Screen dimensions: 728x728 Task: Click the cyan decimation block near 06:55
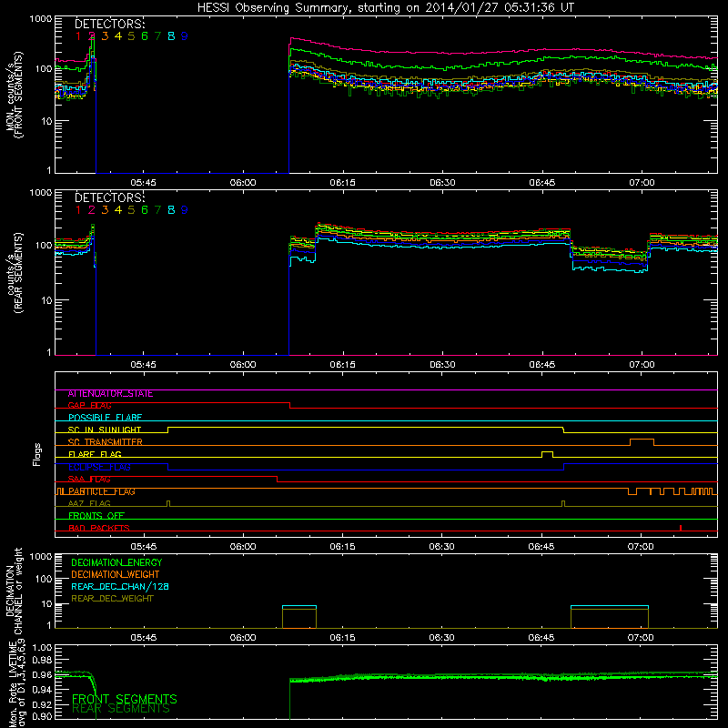[x=610, y=607]
